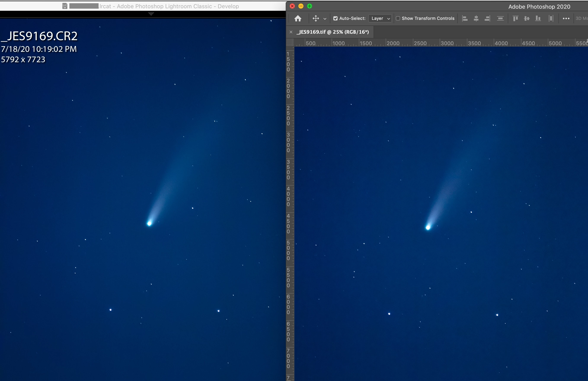Click the ruler origin corner box
The height and width of the screenshot is (381, 588).
[290, 43]
